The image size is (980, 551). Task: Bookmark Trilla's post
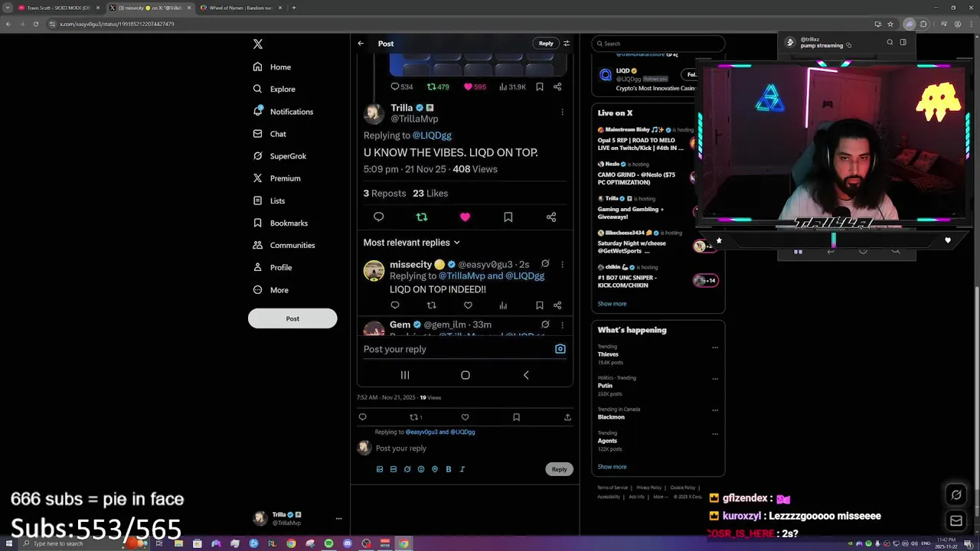pos(508,217)
